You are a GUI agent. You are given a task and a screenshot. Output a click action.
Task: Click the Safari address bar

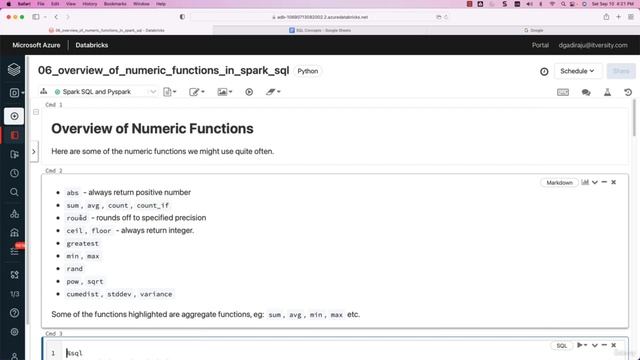coord(320,17)
